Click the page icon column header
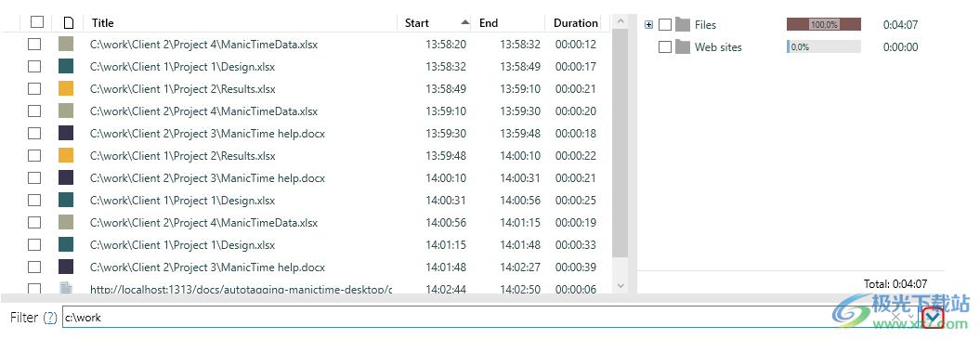The height and width of the screenshot is (339, 980). coord(69,23)
